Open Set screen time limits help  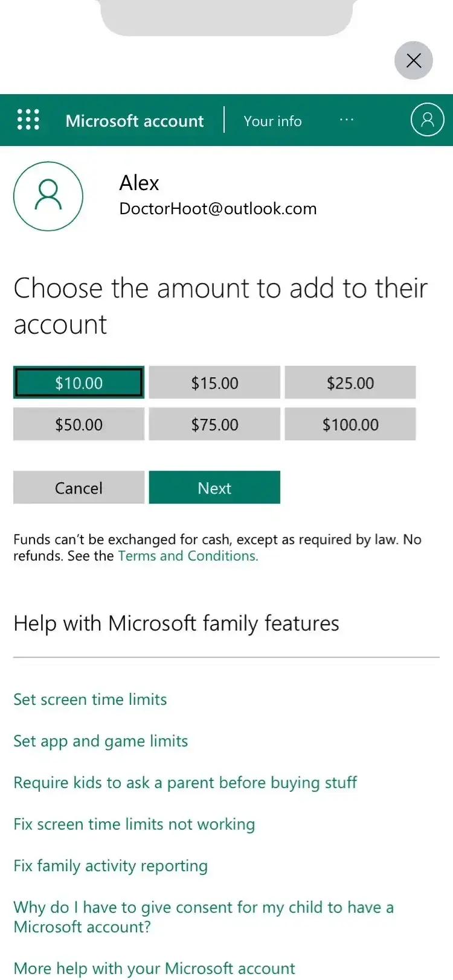(x=90, y=699)
